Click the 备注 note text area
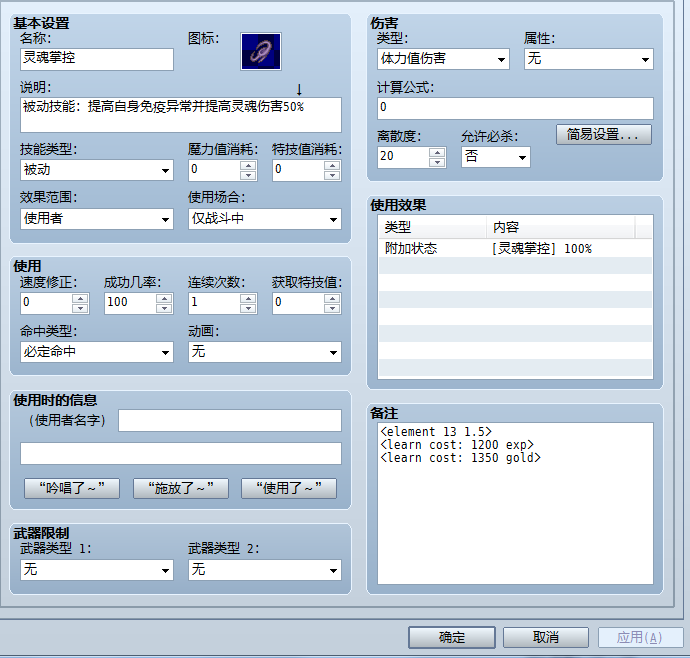The image size is (690, 658). pos(515,504)
